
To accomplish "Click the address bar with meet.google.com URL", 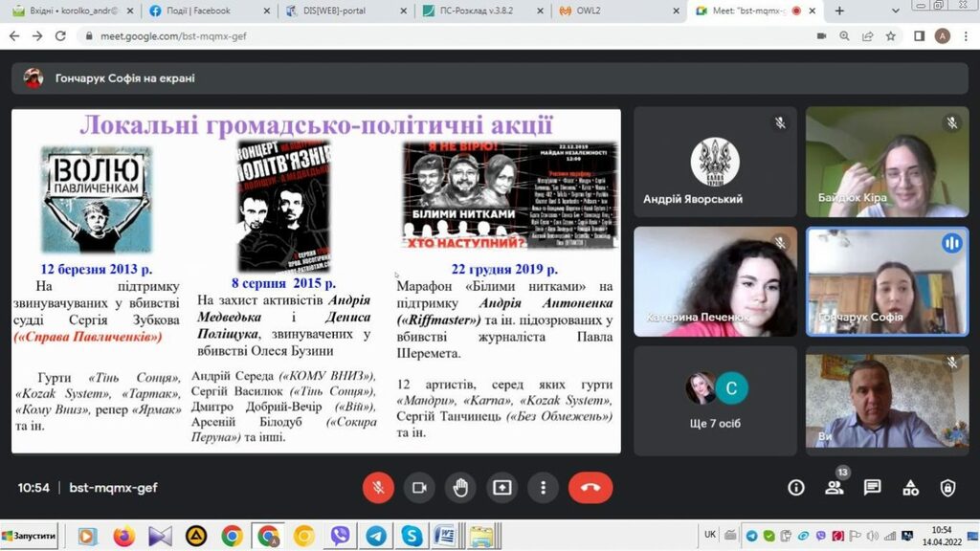I will [431, 35].
